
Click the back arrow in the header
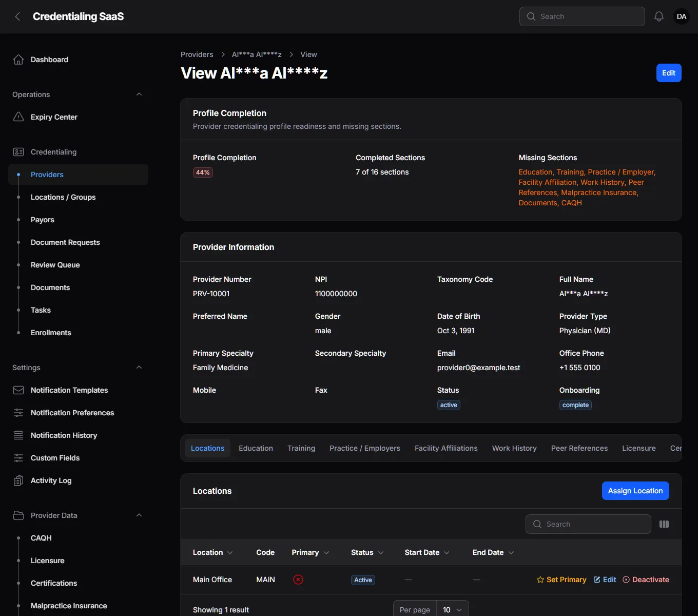point(17,16)
